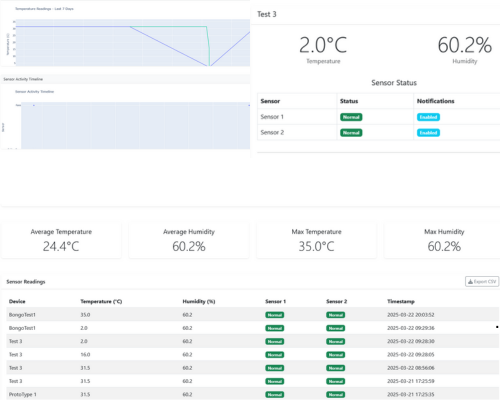Click timestamp 2025-03-22 09:28:30
500x400 pixels.
point(411,341)
